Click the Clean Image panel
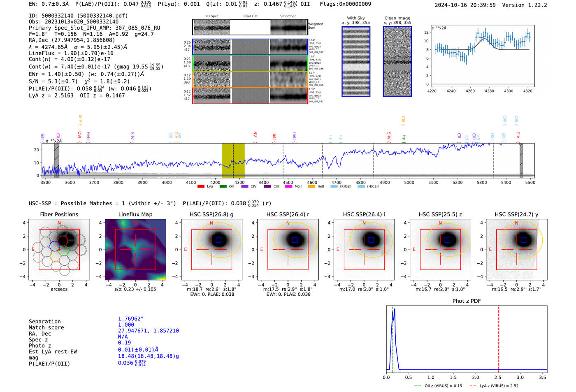 coord(397,61)
